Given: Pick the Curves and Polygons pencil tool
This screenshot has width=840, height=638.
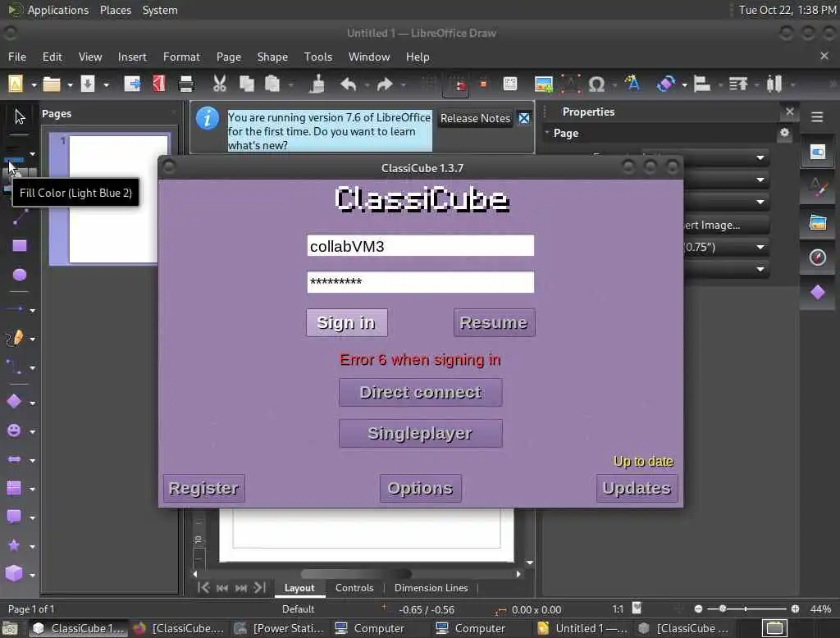Looking at the screenshot, I should tap(15, 338).
